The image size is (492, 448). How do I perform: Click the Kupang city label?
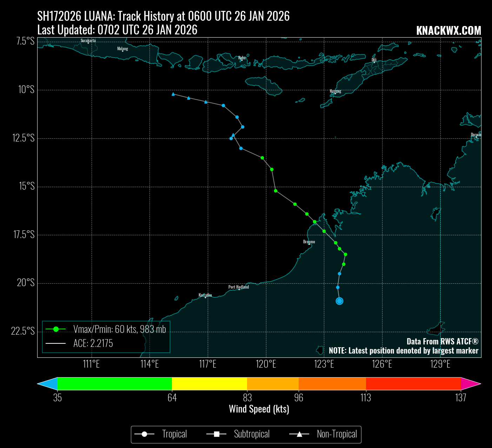[335, 91]
